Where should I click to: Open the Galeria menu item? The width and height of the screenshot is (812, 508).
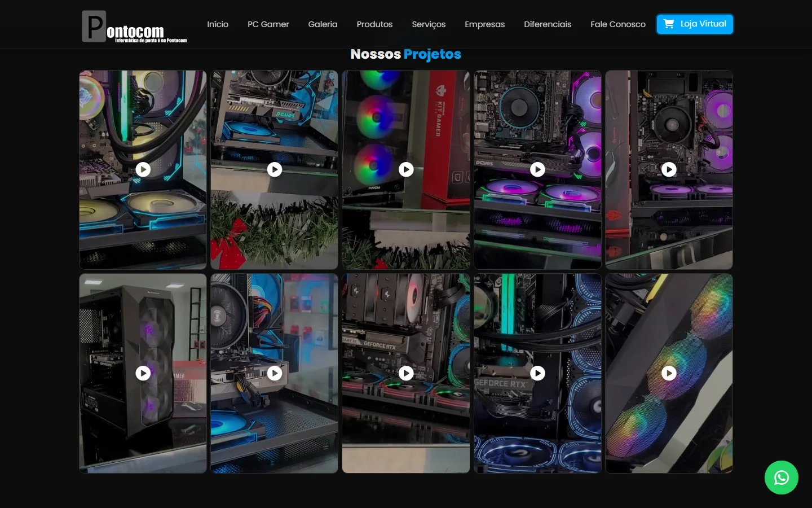(x=323, y=24)
